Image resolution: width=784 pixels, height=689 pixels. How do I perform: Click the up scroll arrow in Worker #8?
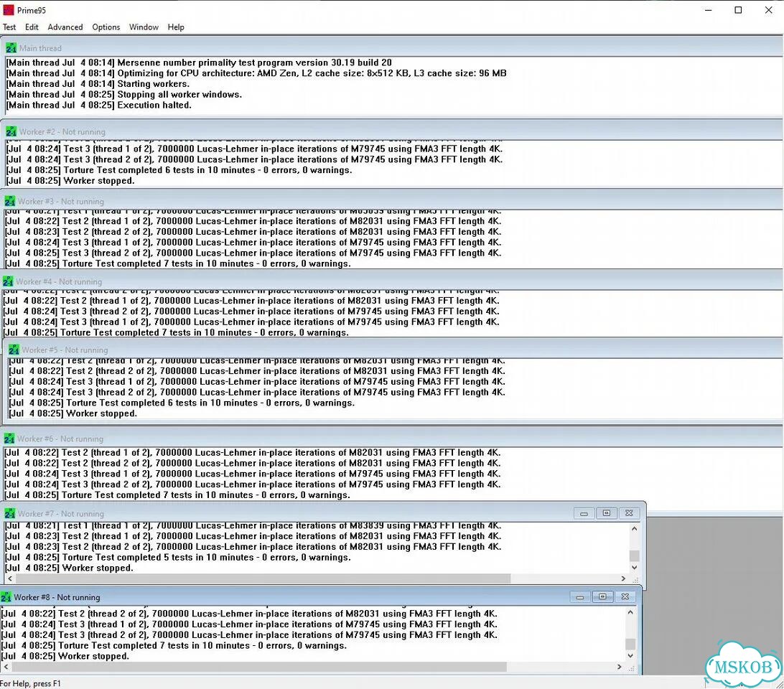coord(630,612)
